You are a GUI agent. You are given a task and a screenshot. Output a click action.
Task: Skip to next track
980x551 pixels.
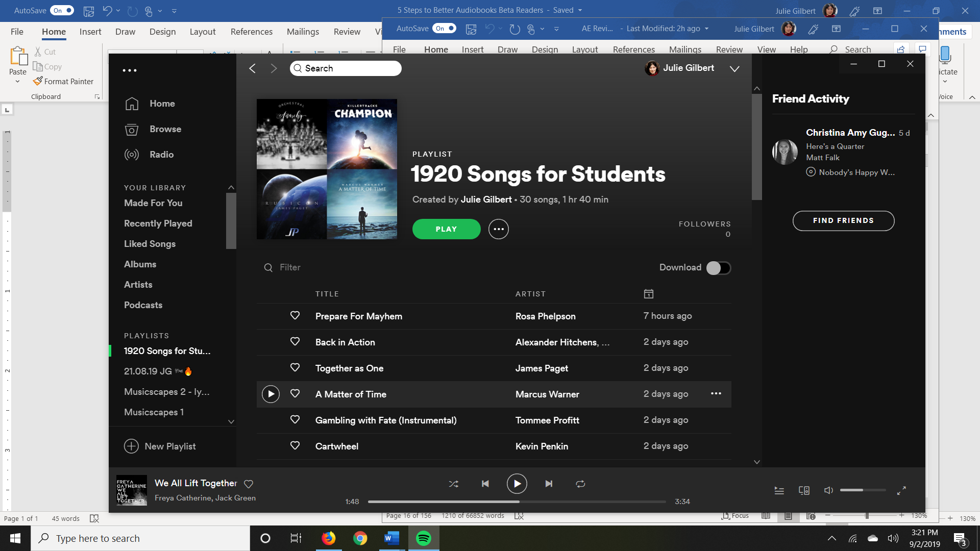[x=549, y=484]
